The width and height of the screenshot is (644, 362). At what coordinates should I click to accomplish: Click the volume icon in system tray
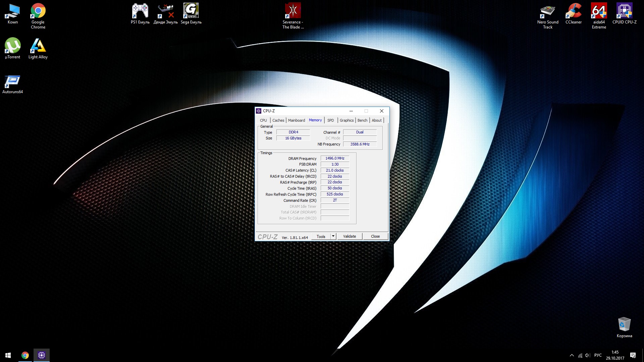(587, 355)
